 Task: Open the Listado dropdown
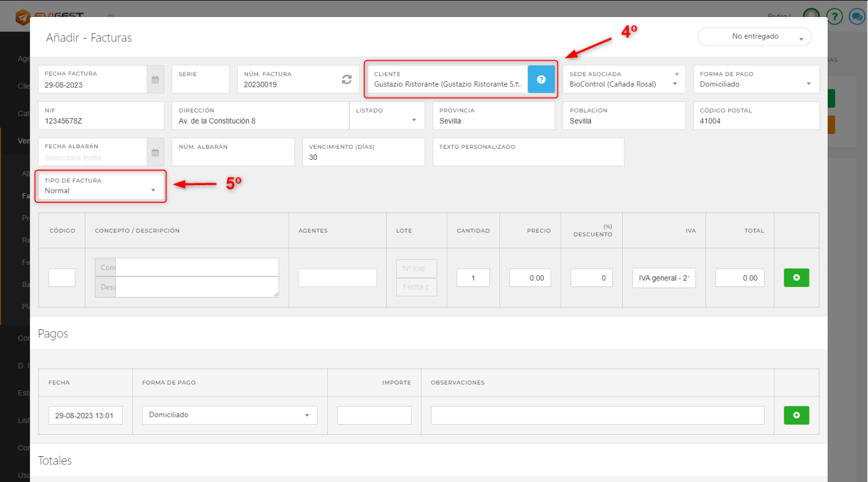pyautogui.click(x=387, y=120)
